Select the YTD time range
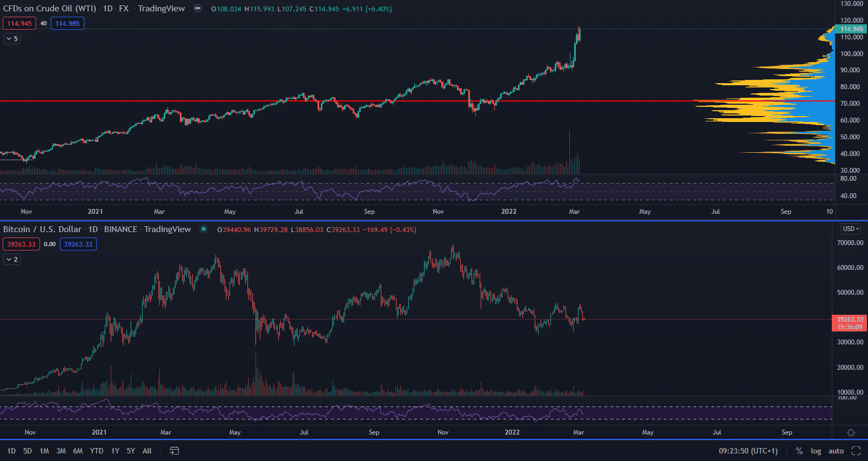The height and width of the screenshot is (461, 868). point(97,451)
